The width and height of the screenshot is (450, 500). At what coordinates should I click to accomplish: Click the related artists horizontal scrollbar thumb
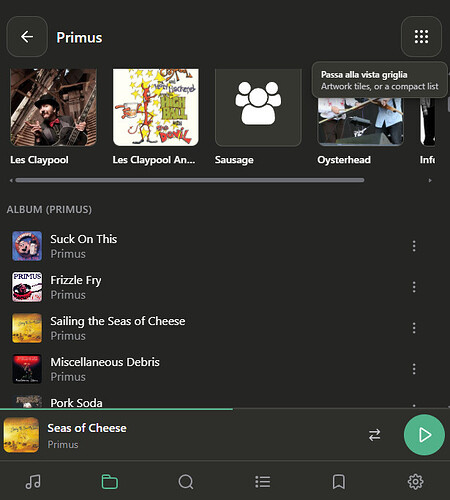tap(190, 180)
